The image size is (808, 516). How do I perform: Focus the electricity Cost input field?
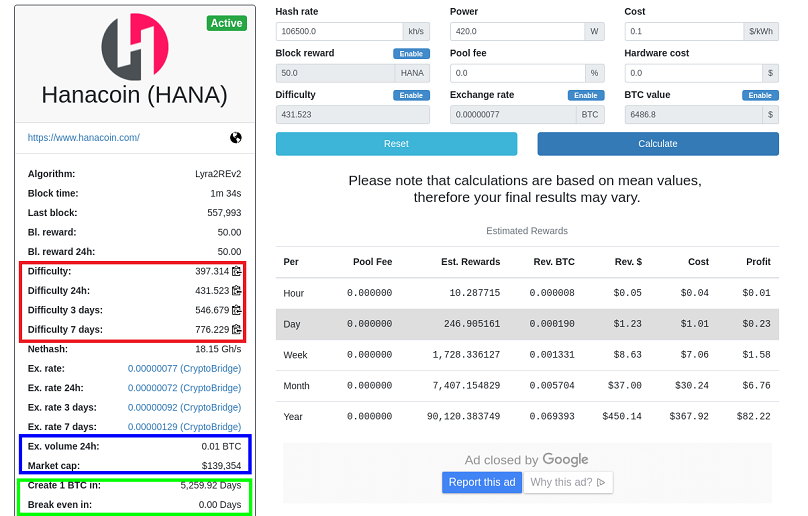[684, 31]
